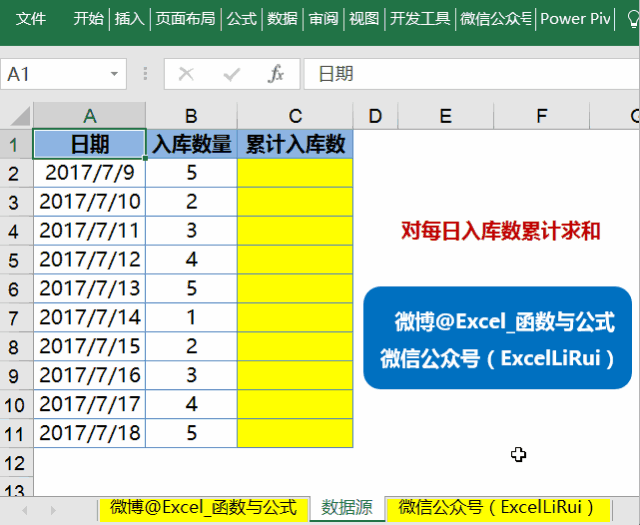Click the 累计入库数 header cell
Image resolution: width=640 pixels, height=525 pixels.
coord(295,144)
